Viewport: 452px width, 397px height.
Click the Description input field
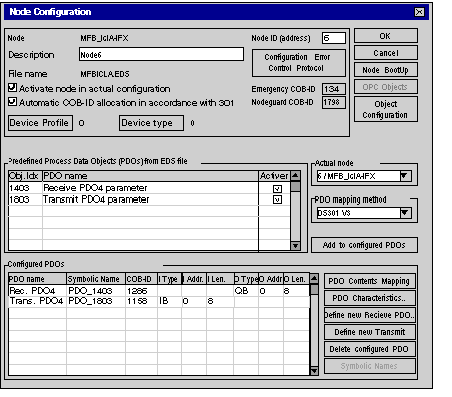(x=161, y=54)
